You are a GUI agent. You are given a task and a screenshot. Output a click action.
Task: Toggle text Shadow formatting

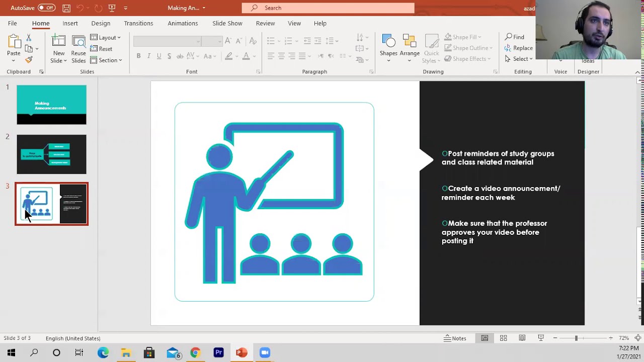(x=169, y=56)
